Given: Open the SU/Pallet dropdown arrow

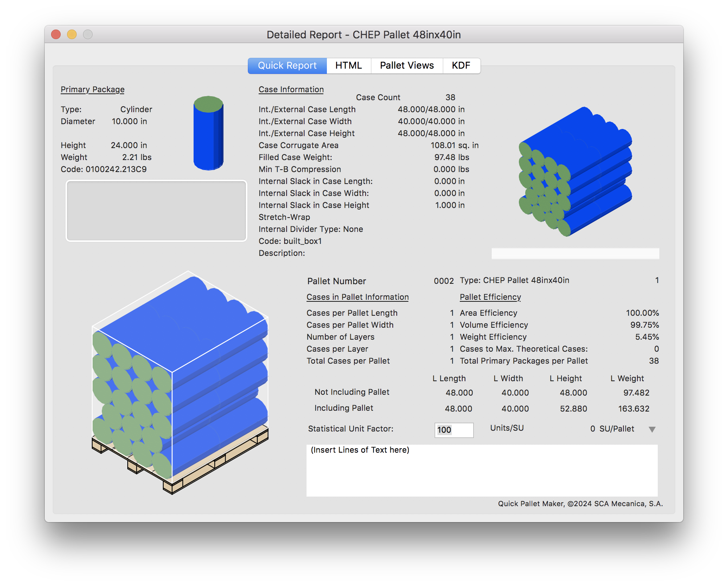Looking at the screenshot, I should (x=652, y=430).
